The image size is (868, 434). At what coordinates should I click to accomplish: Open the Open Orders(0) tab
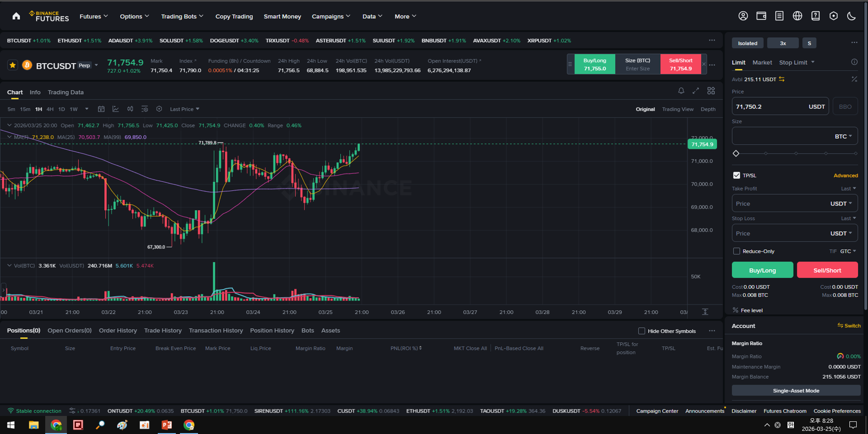(69, 330)
